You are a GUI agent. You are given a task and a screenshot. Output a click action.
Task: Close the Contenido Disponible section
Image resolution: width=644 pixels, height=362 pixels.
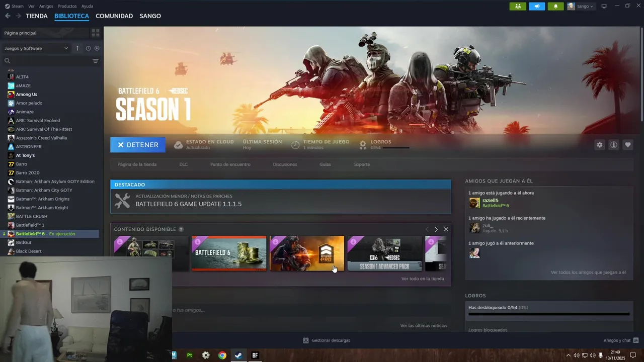pyautogui.click(x=446, y=229)
